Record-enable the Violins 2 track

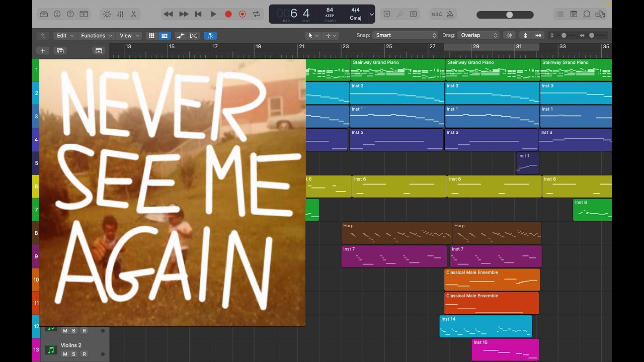pos(84,354)
